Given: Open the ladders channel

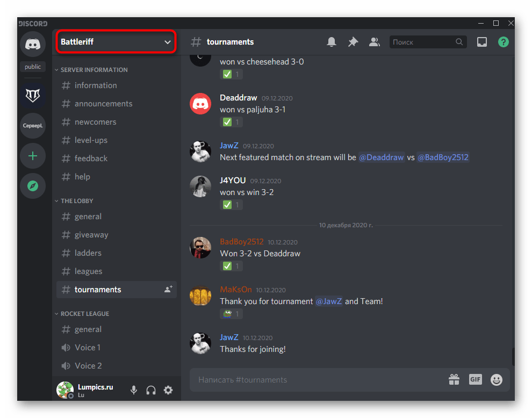Looking at the screenshot, I should tap(117, 253).
